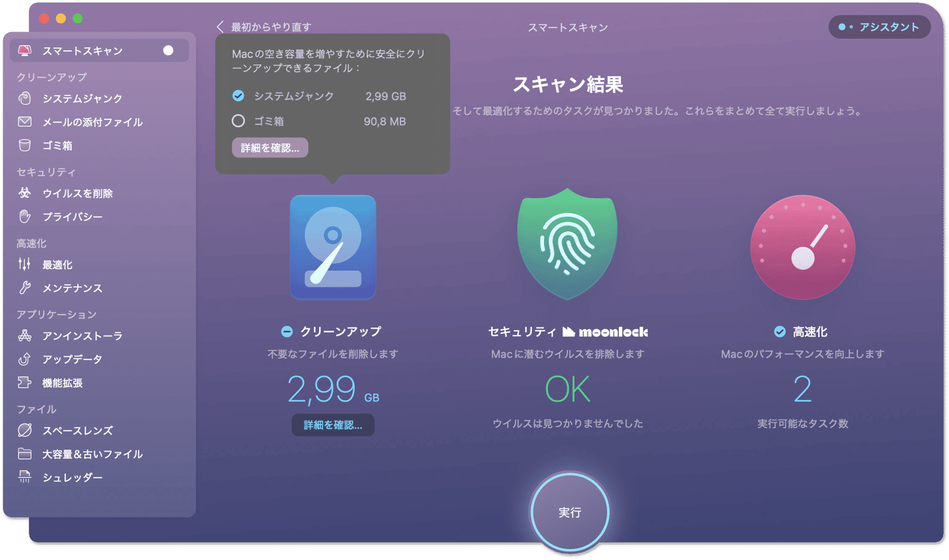Uncheck the 高速化 checkbox
This screenshot has height=560, width=949.
tap(779, 331)
